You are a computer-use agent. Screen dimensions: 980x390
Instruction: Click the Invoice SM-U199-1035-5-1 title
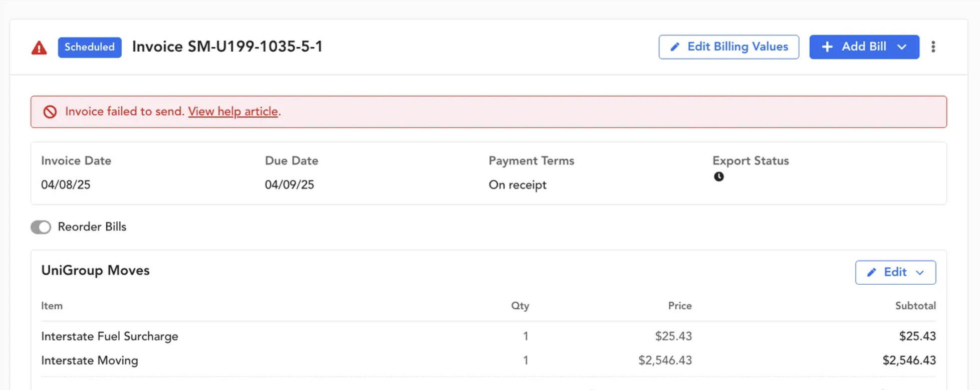coord(227,47)
